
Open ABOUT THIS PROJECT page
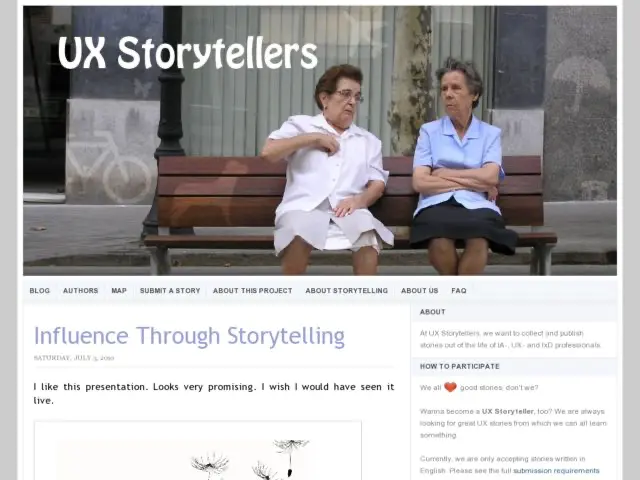point(252,291)
